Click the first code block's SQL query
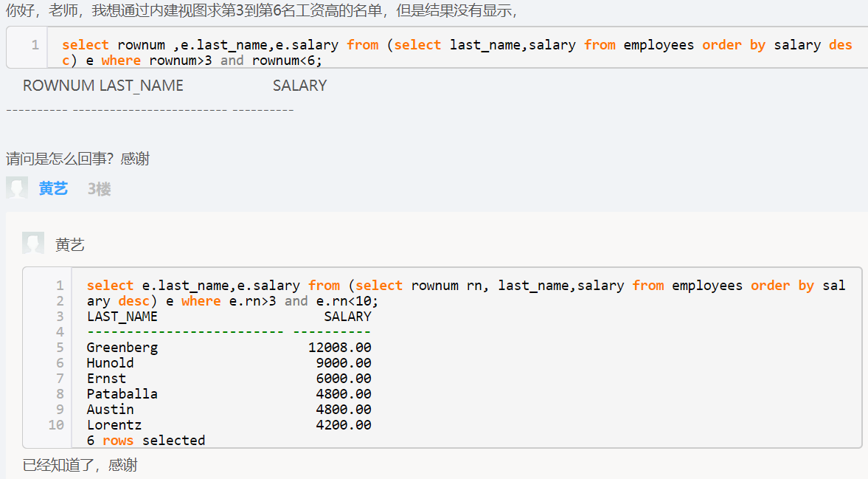 [456, 52]
